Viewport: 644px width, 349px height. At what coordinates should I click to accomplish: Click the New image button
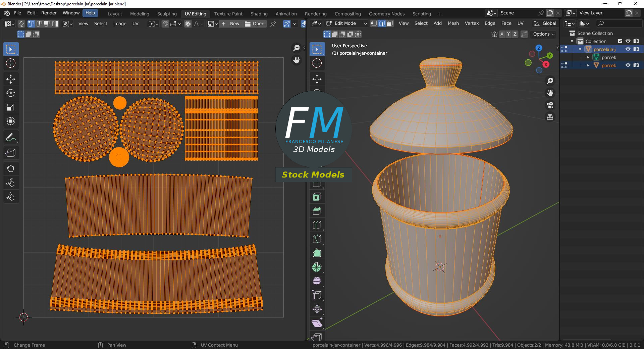pyautogui.click(x=231, y=23)
